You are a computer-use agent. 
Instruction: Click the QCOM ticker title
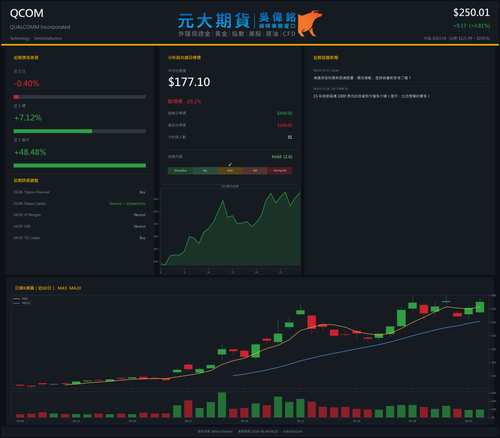pyautogui.click(x=27, y=13)
